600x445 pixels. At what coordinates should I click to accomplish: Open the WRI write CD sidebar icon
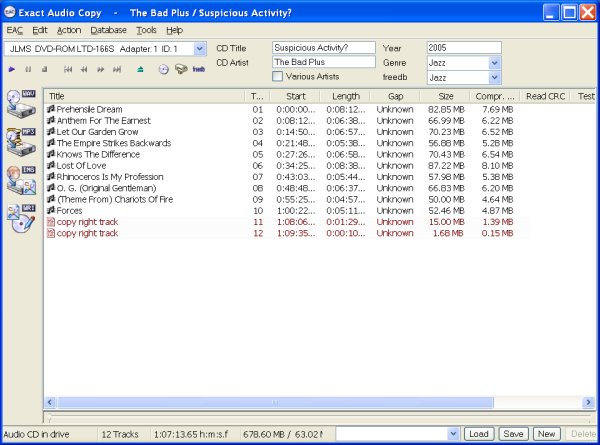pos(22,218)
